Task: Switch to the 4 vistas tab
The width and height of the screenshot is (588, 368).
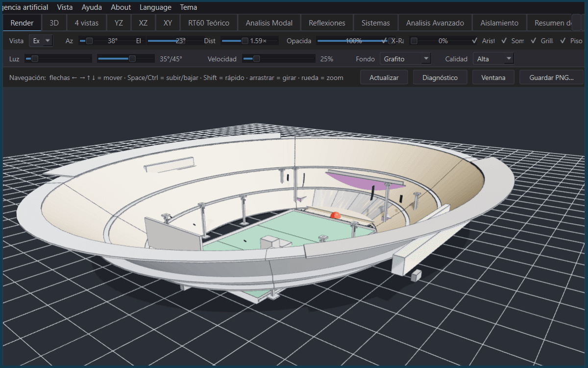Action: coord(86,23)
